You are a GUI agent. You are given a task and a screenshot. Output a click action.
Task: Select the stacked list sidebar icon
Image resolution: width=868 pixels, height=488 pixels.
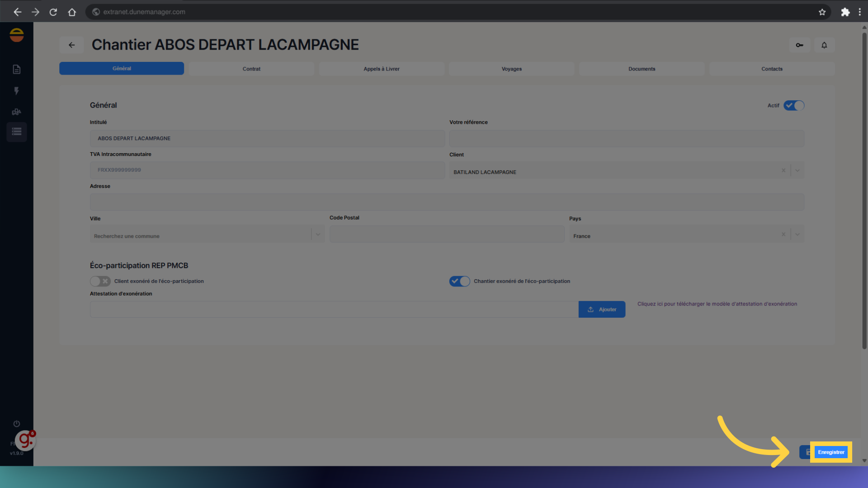pyautogui.click(x=17, y=131)
